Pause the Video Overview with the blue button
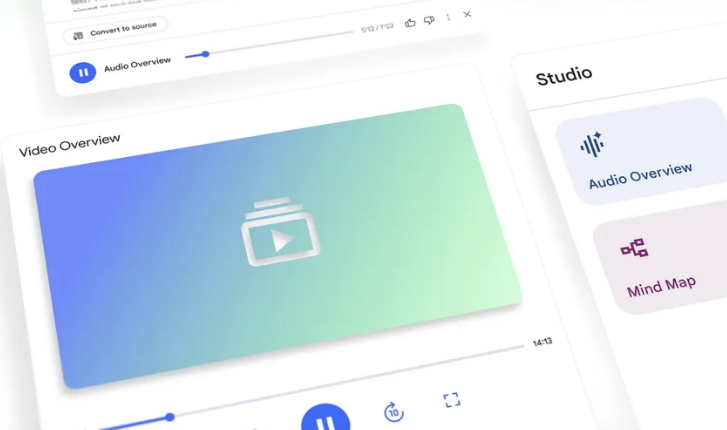The width and height of the screenshot is (727, 430). 324,420
